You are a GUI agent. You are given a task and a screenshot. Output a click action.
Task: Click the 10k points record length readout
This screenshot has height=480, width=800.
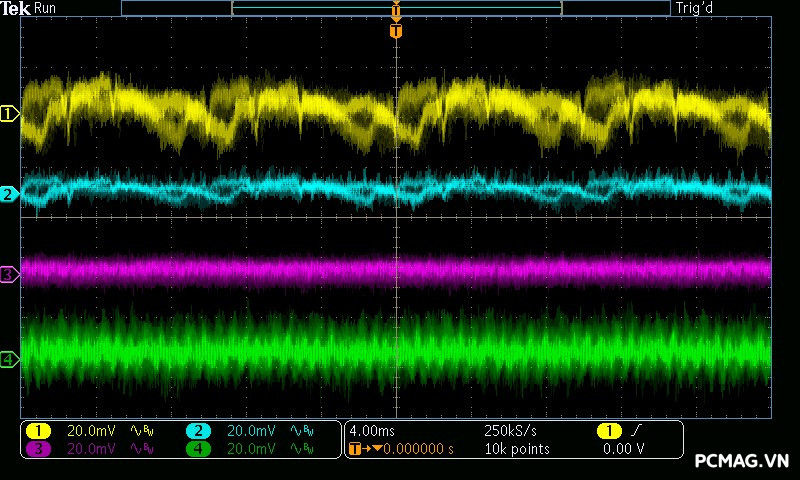[x=517, y=449]
